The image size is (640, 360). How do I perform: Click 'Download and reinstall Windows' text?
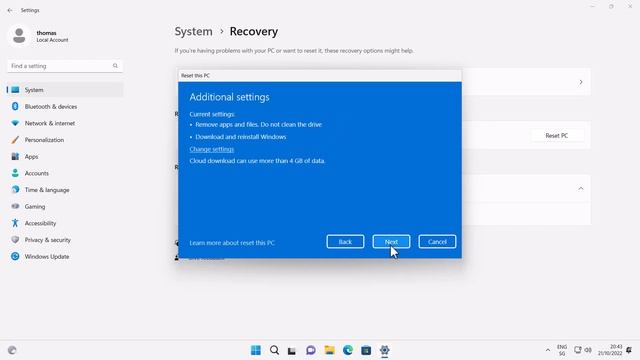pyautogui.click(x=240, y=137)
